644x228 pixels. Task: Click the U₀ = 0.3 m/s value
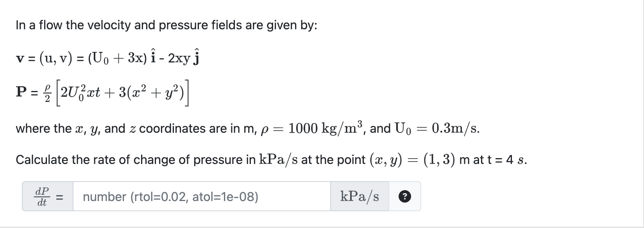point(438,127)
